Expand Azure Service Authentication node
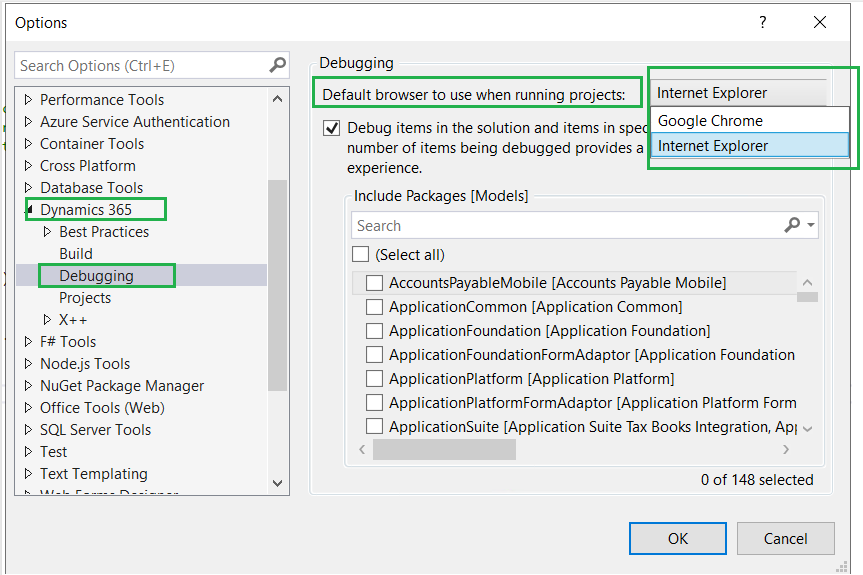The width and height of the screenshot is (863, 575). [29, 122]
